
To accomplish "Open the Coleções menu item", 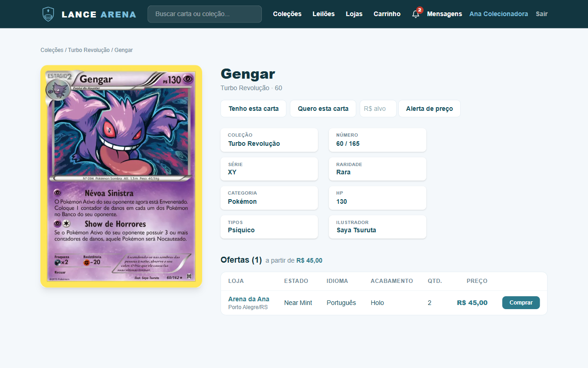I will pos(287,14).
